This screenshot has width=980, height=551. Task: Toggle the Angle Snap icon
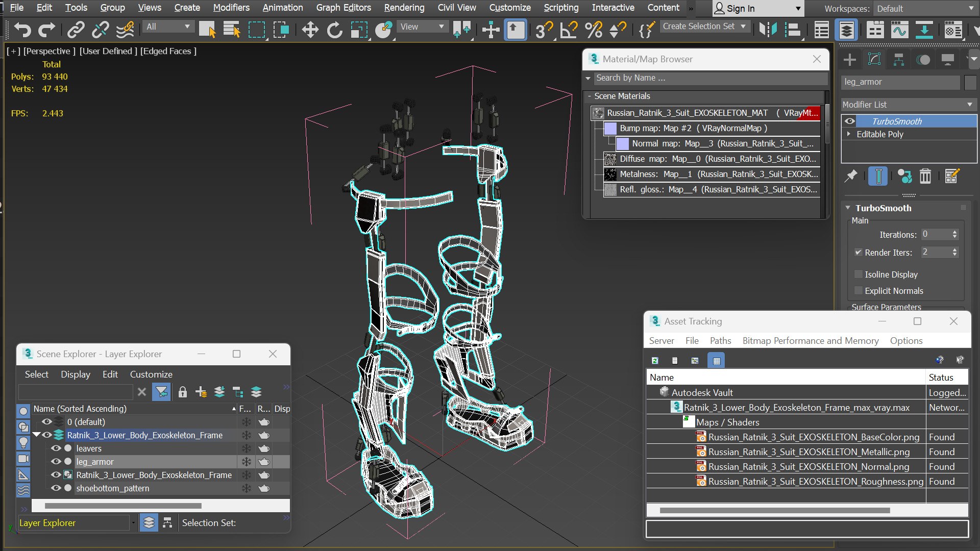click(x=569, y=30)
